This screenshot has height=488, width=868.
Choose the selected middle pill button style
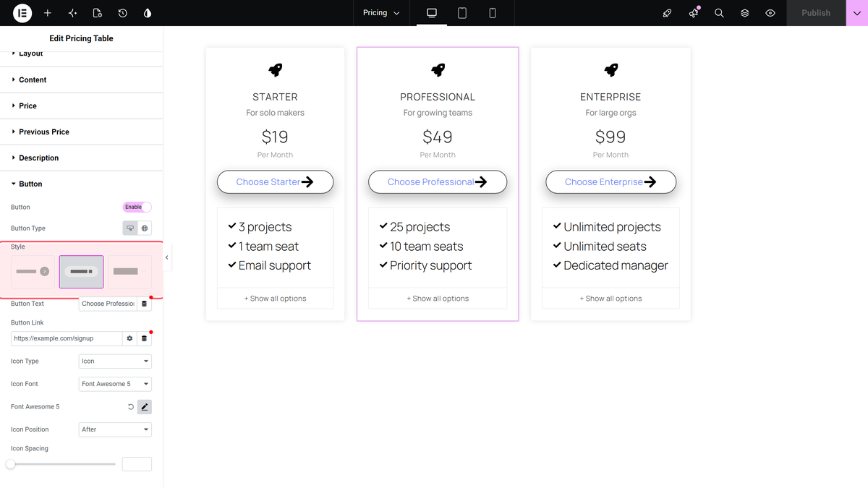(x=81, y=271)
